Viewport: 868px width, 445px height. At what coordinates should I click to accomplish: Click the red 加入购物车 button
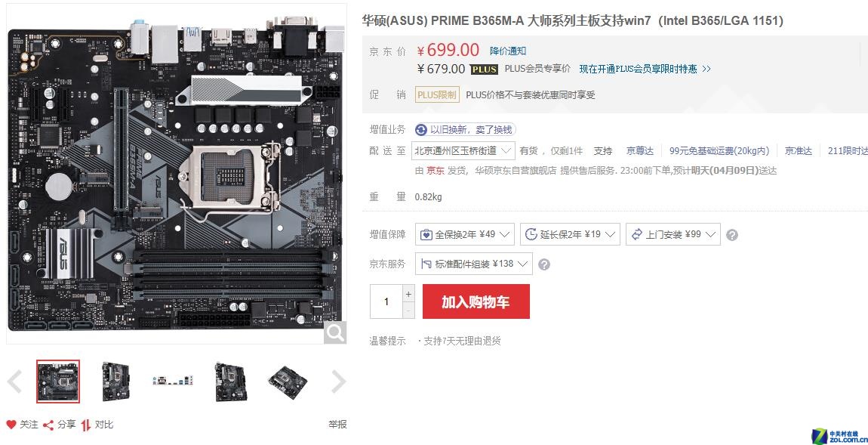pyautogui.click(x=476, y=301)
